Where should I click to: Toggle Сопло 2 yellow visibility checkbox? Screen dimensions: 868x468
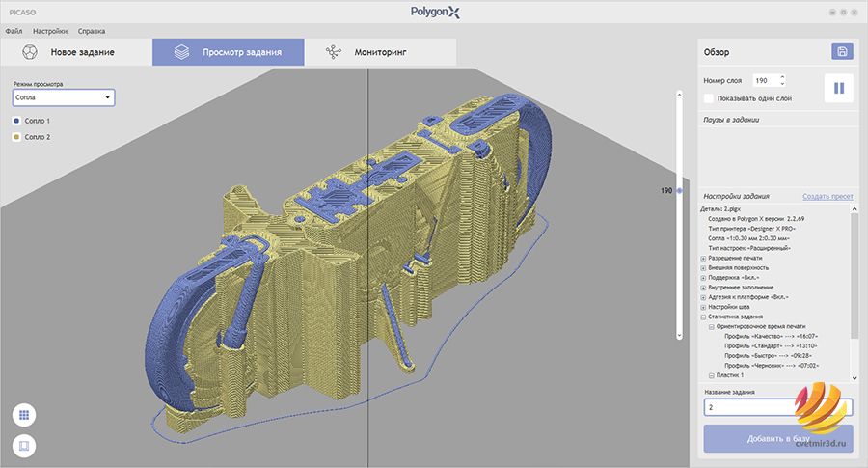point(16,137)
